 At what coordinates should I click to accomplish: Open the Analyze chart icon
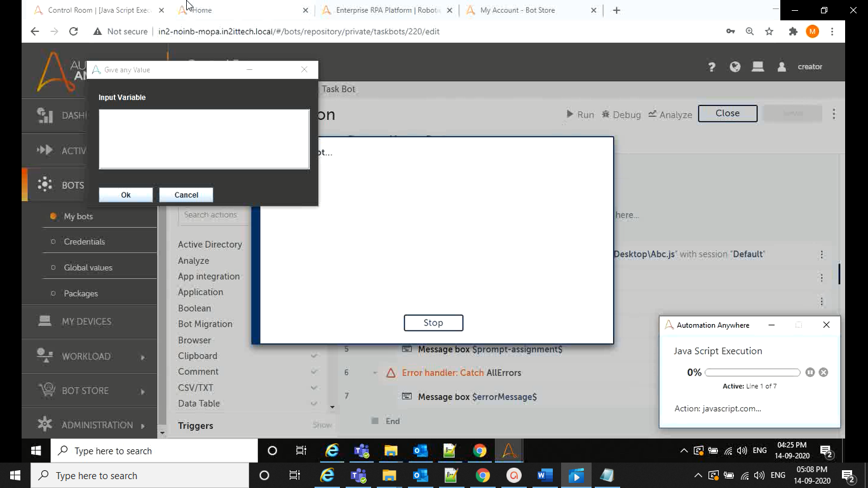(653, 114)
